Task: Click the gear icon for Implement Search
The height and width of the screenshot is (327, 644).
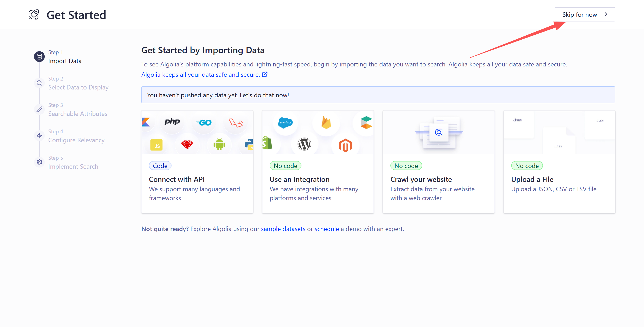Action: tap(39, 162)
